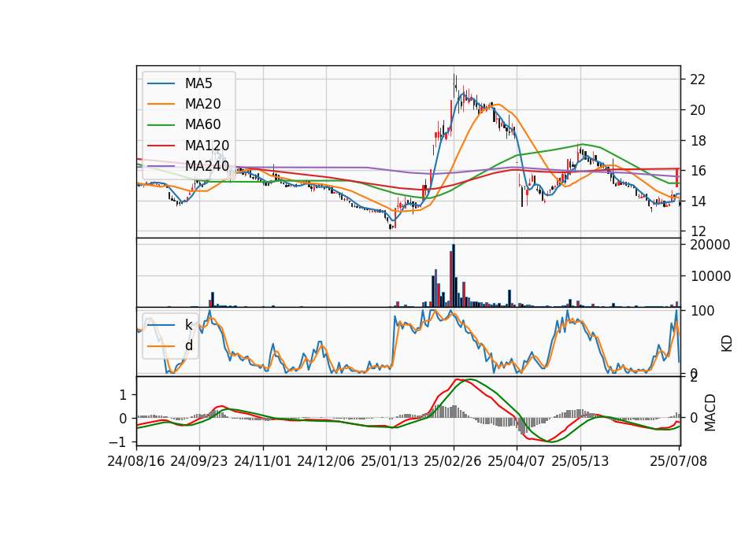
Task: Click the MACD left axis value 1
Action: point(123,395)
